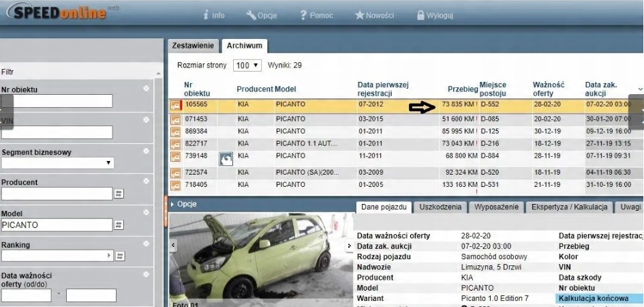Click the car icon for row 071453
The image size is (644, 307).
click(x=176, y=119)
